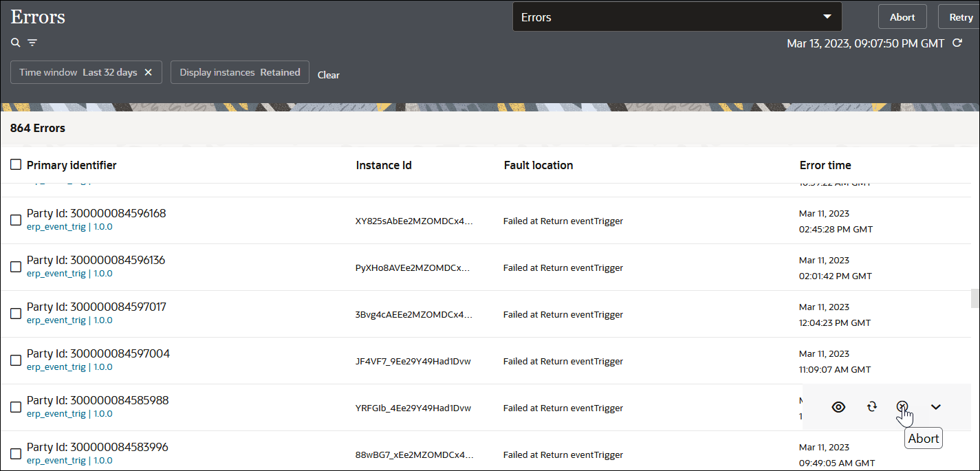The image size is (980, 471).
Task: Refresh the errors list timestamp
Action: click(957, 43)
